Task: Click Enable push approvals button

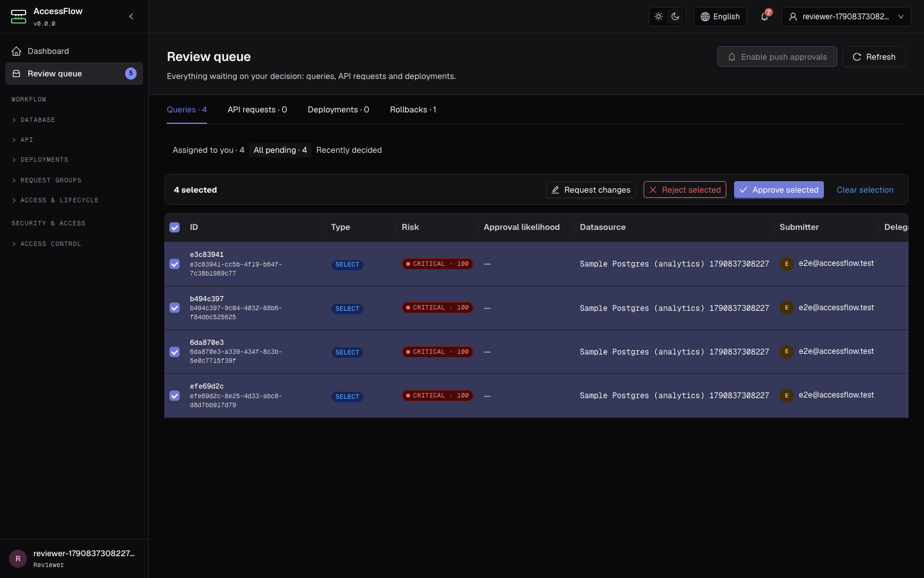Action: coord(777,57)
